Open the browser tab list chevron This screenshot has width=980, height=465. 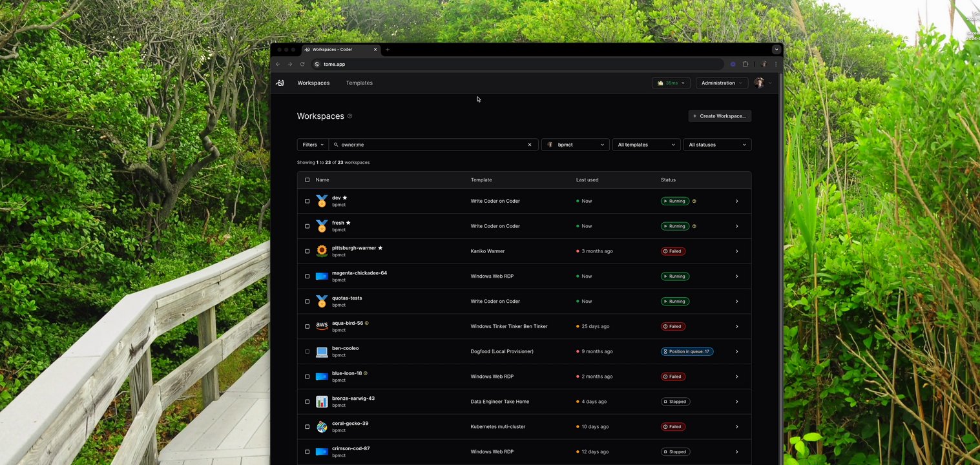point(777,49)
